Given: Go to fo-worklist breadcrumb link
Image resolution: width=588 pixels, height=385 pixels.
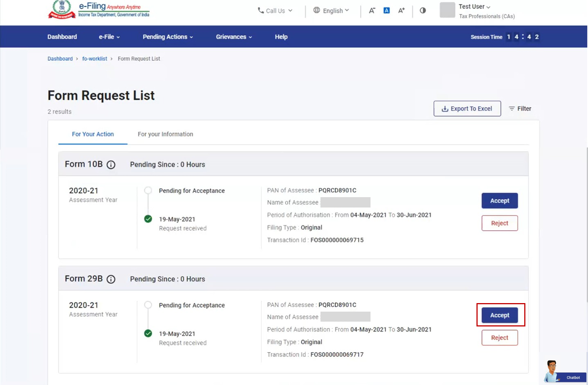Looking at the screenshot, I should pos(94,59).
